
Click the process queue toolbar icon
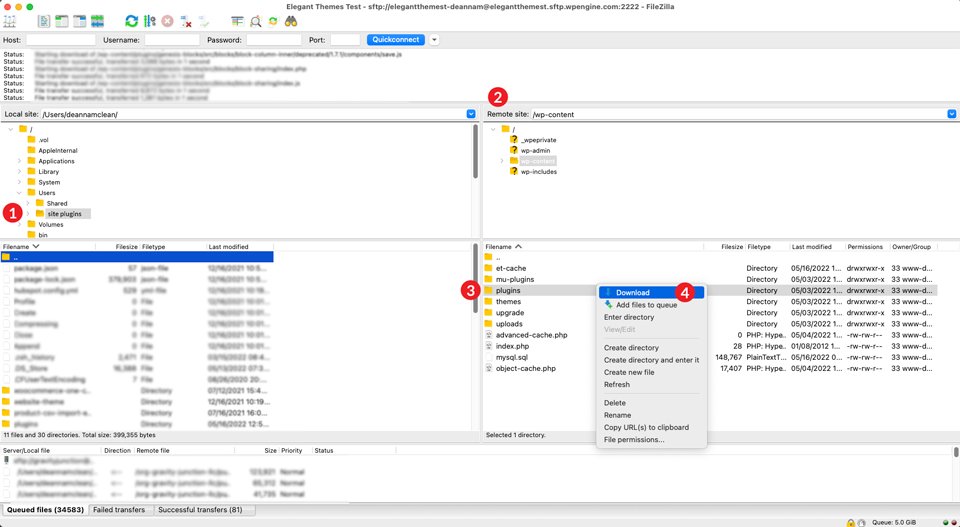pos(149,20)
